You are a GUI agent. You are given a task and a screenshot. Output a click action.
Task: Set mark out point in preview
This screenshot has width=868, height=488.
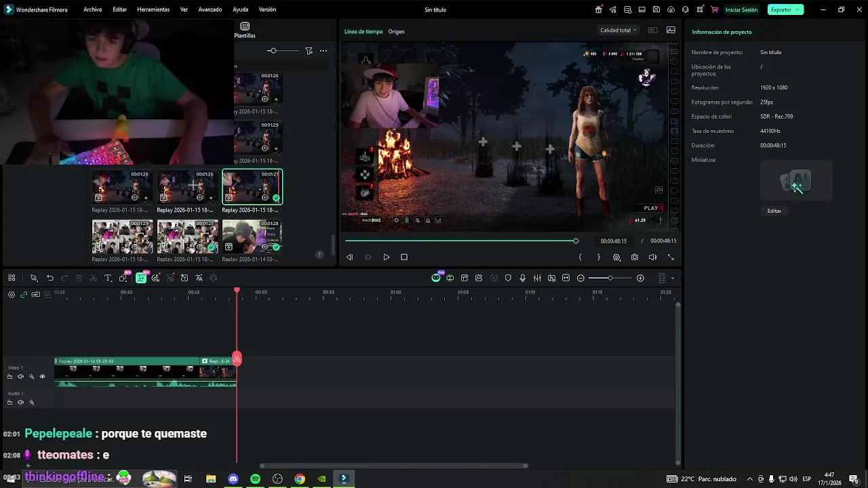tap(598, 257)
